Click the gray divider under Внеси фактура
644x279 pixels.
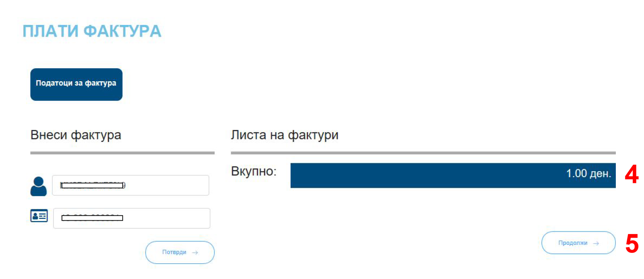[x=122, y=153]
